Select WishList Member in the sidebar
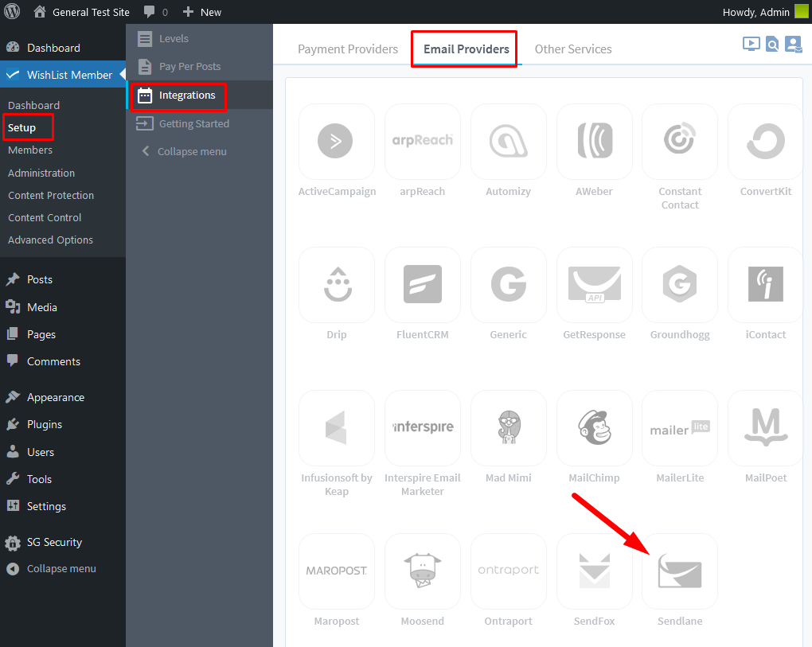812x647 pixels. (x=63, y=75)
